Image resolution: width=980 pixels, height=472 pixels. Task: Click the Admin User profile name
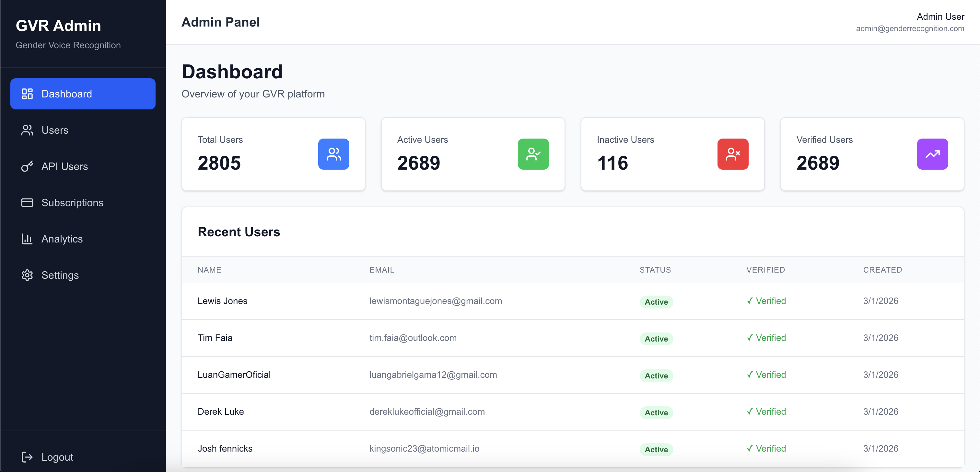pos(940,17)
